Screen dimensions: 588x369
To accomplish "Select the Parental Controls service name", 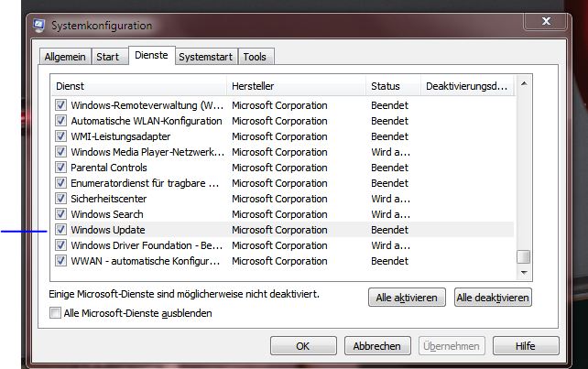I will [109, 168].
